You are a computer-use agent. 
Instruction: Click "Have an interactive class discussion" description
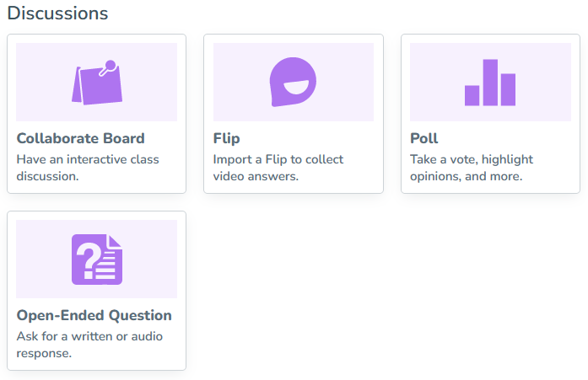pos(88,168)
